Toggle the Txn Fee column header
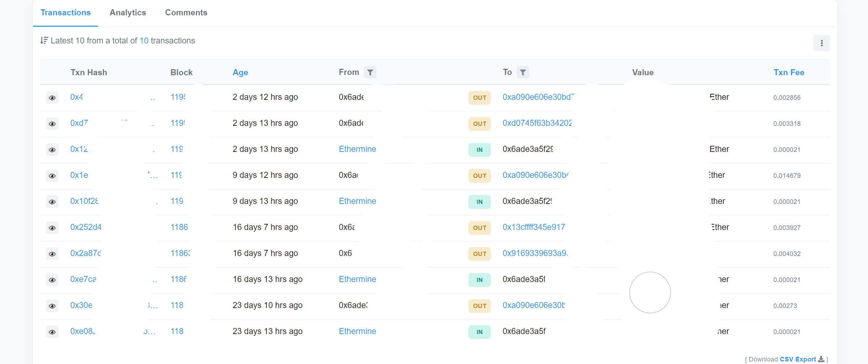This screenshot has width=868, height=364. pyautogui.click(x=789, y=72)
